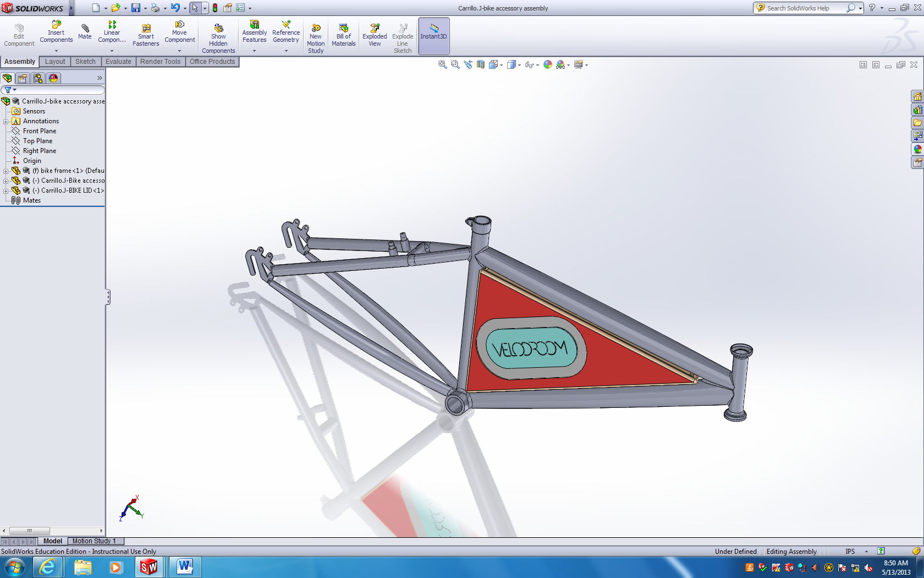Click the Edit Component tool
Image resolution: width=924 pixels, height=578 pixels.
[19, 35]
